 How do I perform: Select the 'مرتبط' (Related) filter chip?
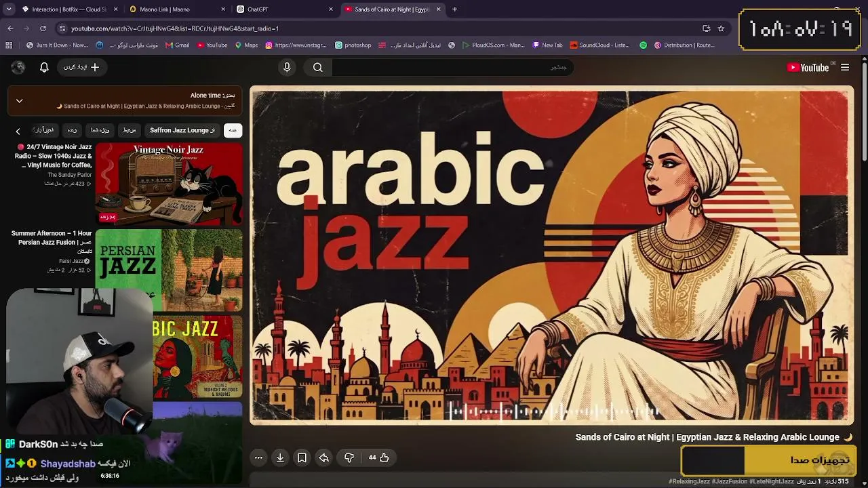tap(129, 130)
